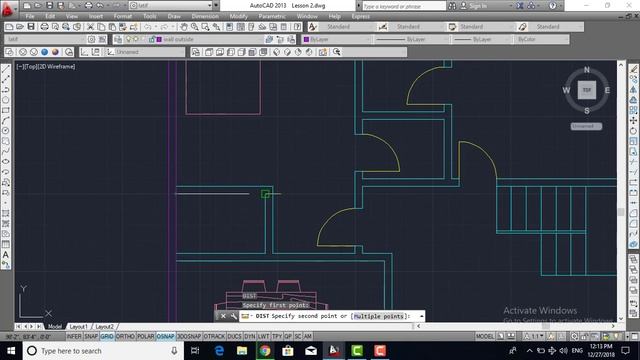Open the ByColor plot style dropdown
640x360 pixels.
542,39
